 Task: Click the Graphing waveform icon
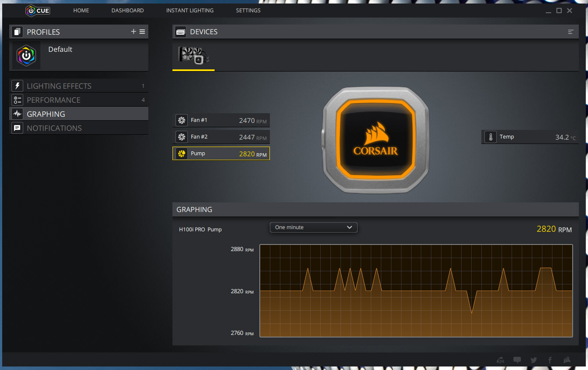[x=18, y=114]
